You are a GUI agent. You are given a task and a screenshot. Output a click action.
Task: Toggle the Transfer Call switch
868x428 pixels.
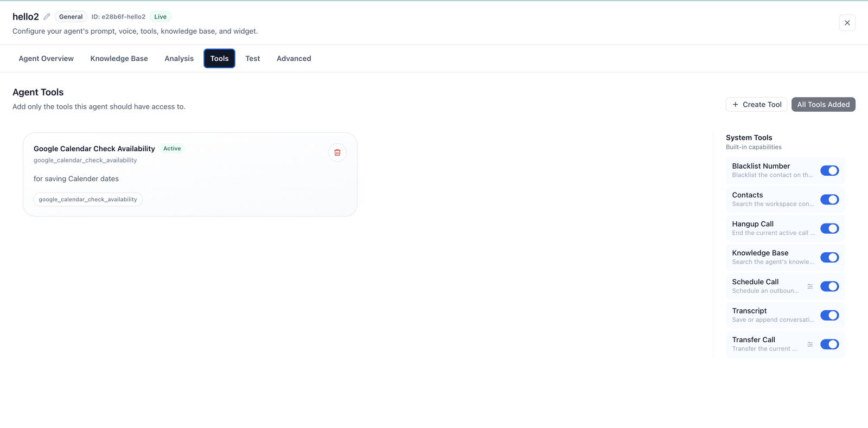coord(829,344)
